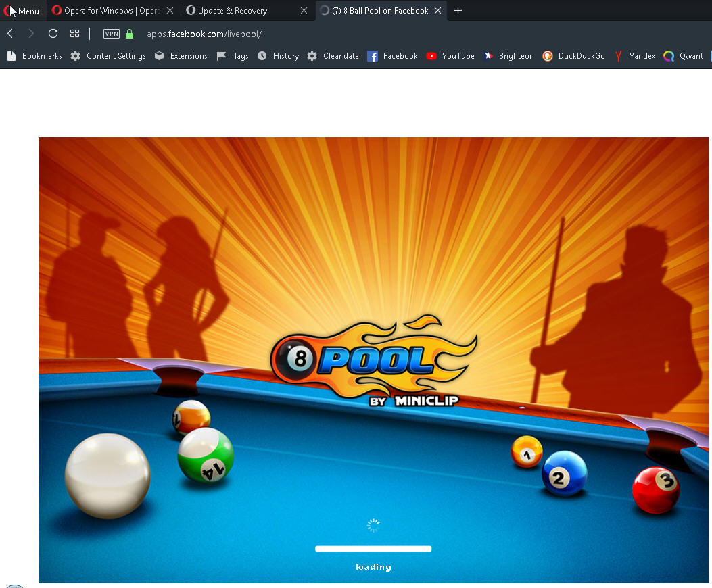Click the Extensions cube icon
Image resolution: width=712 pixels, height=588 pixels.
159,56
